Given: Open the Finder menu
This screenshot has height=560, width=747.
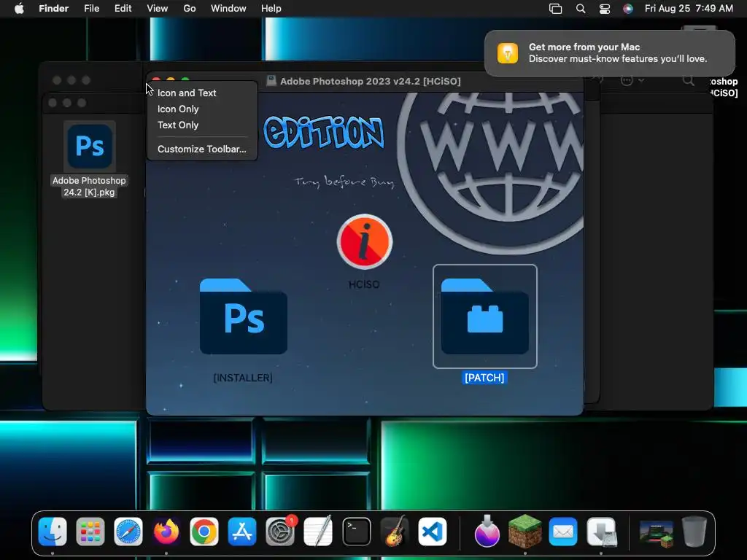Looking at the screenshot, I should (x=54, y=9).
